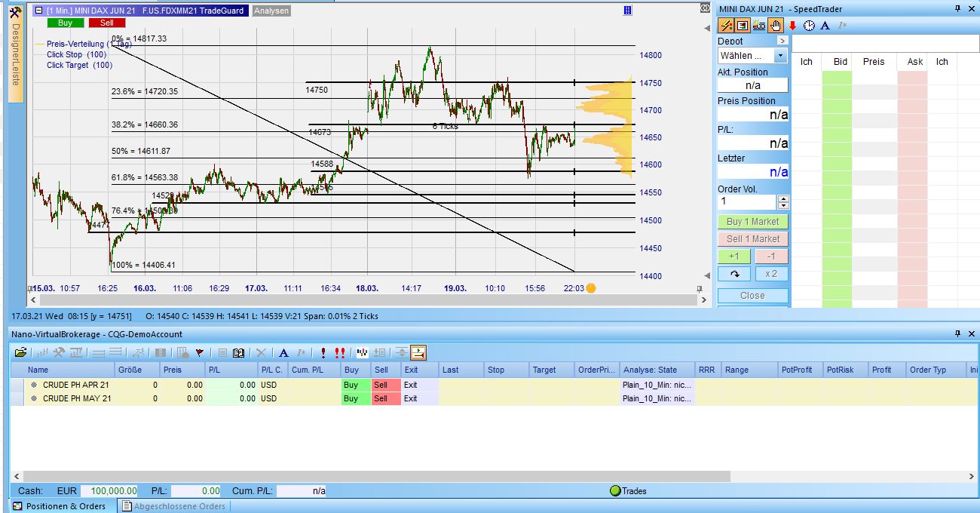Expand the Depot '>' button
980x513 pixels.
click(x=782, y=41)
